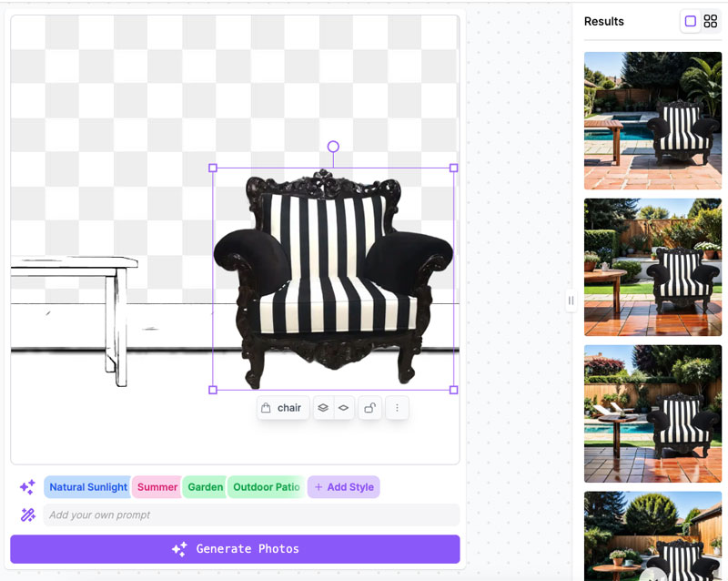This screenshot has height=581, width=728.
Task: Bring chair layer forward
Action: 323,408
